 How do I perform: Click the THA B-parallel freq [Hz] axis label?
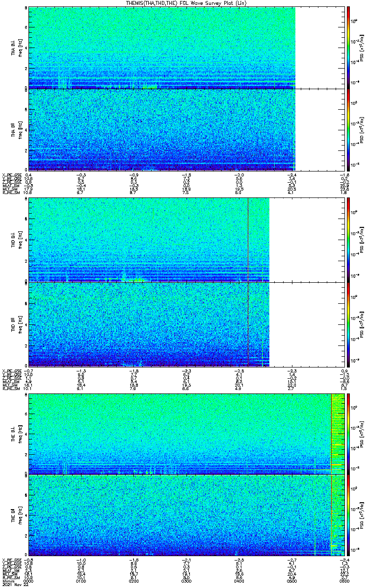[20, 130]
